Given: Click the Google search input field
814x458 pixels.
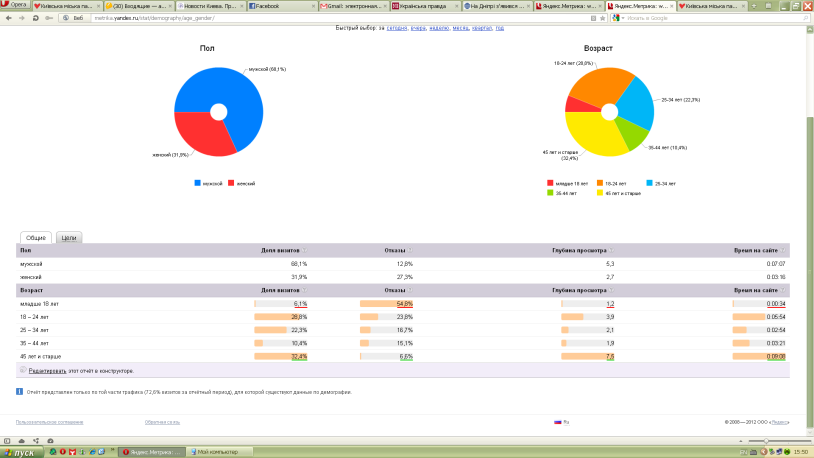Looking at the screenshot, I should (714, 18).
